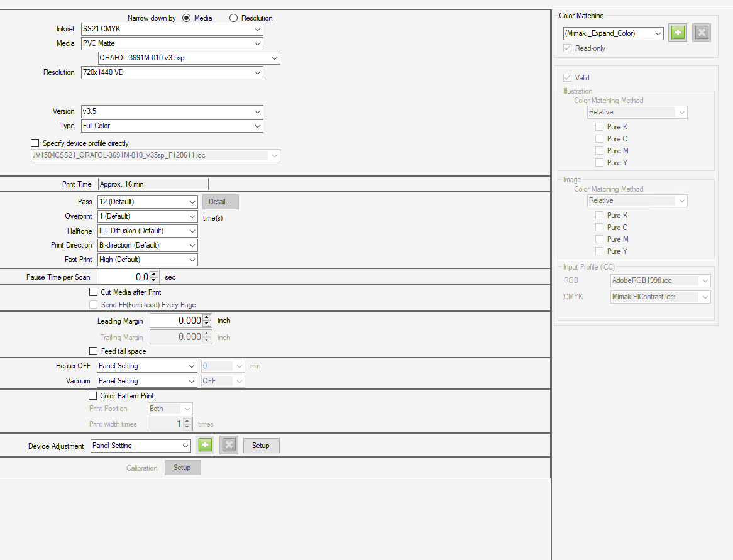
Task: Check Pure M under Image
Action: (x=599, y=239)
